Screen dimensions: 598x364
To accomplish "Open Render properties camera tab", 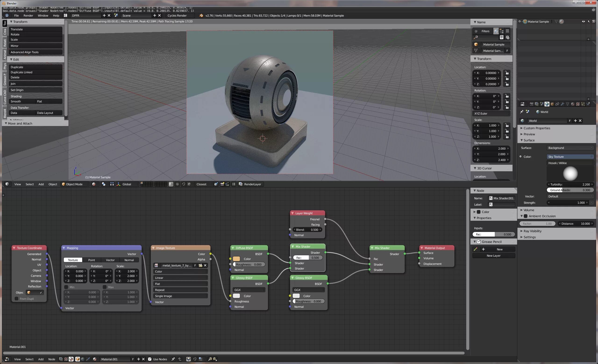I will click(531, 104).
